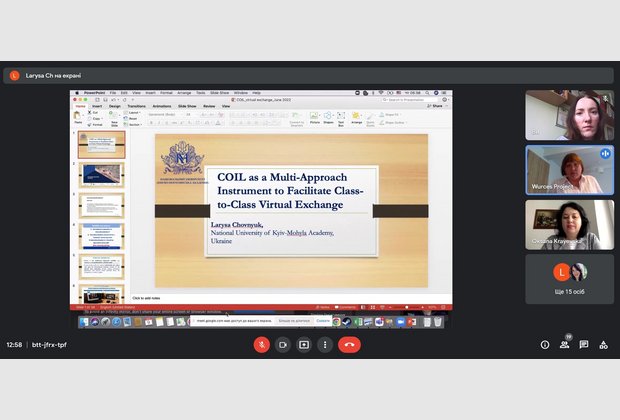Viewport: 620px width, 420px height.
Task: Open Google Chrome from the Dock
Action: 336,322
